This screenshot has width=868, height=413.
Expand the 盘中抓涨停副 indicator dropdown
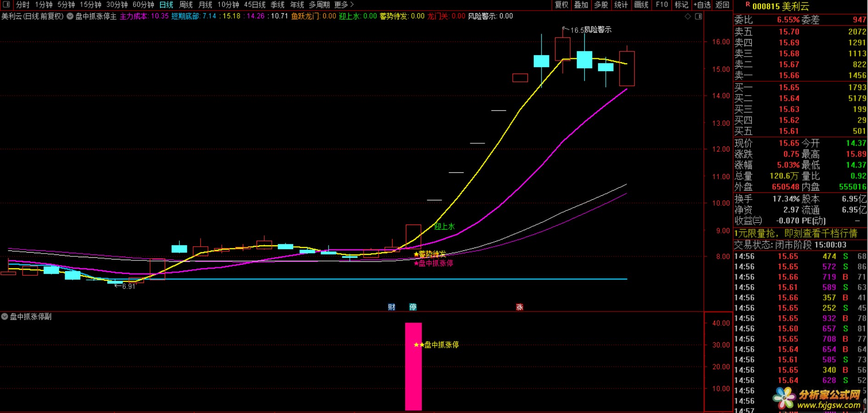tap(5, 317)
